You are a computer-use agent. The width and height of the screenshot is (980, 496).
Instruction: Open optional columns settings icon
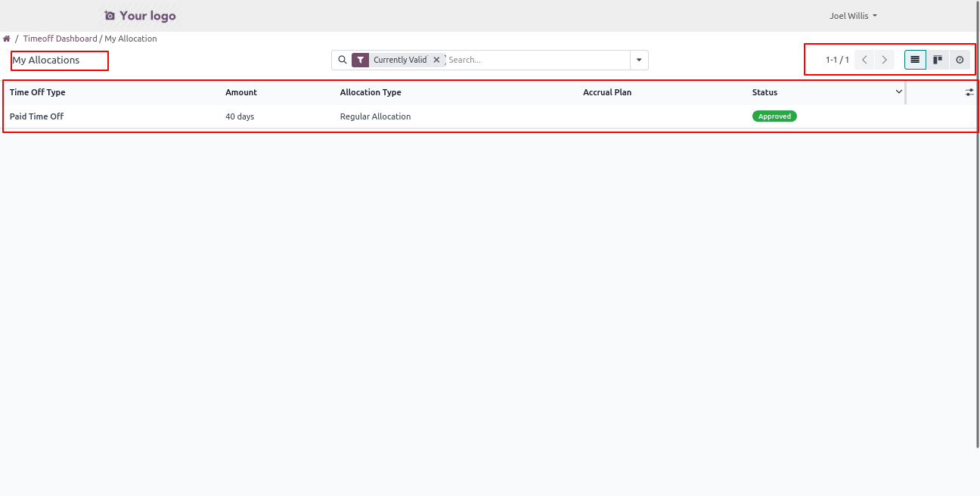click(969, 92)
